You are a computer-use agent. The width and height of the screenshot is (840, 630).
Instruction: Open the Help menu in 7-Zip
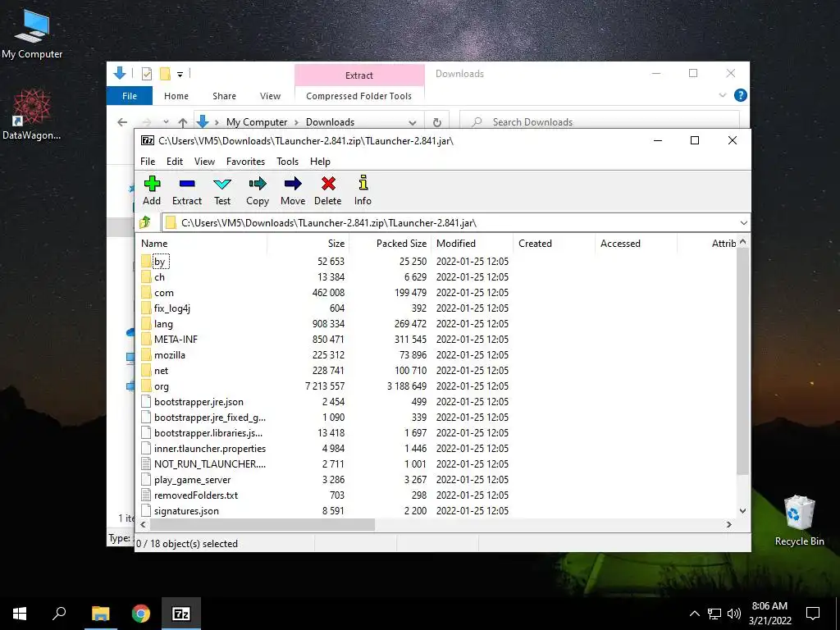point(320,162)
